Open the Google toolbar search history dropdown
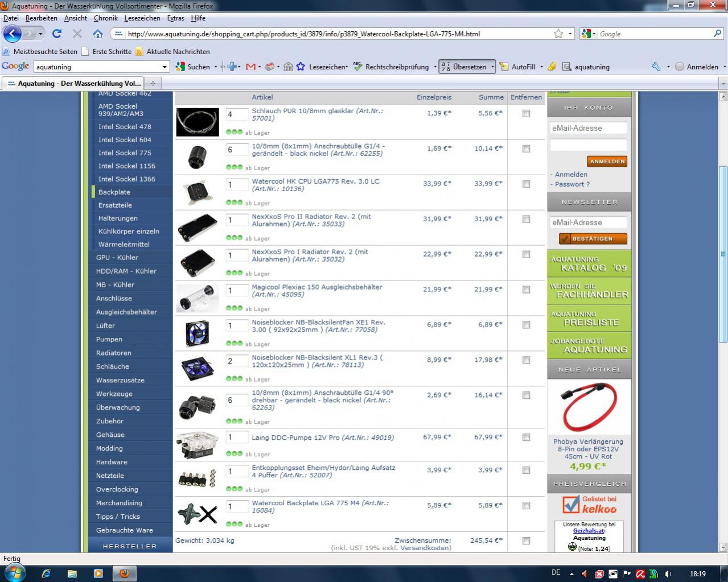 tap(165, 67)
